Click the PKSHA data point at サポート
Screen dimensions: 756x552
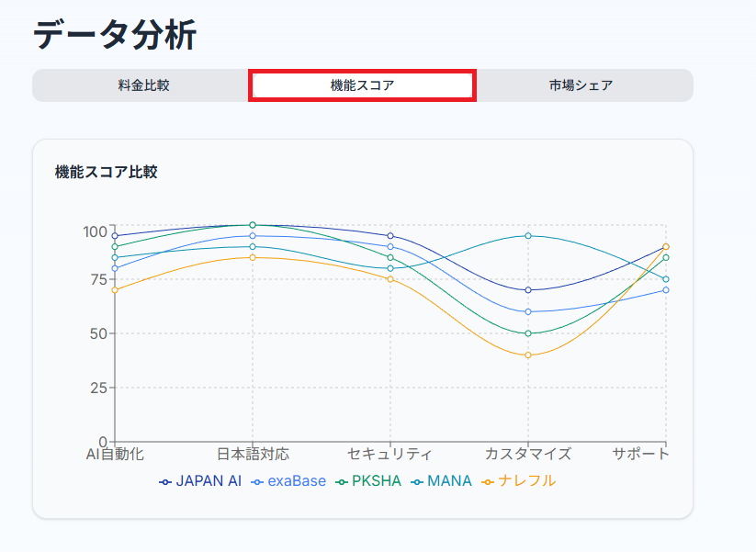[666, 257]
